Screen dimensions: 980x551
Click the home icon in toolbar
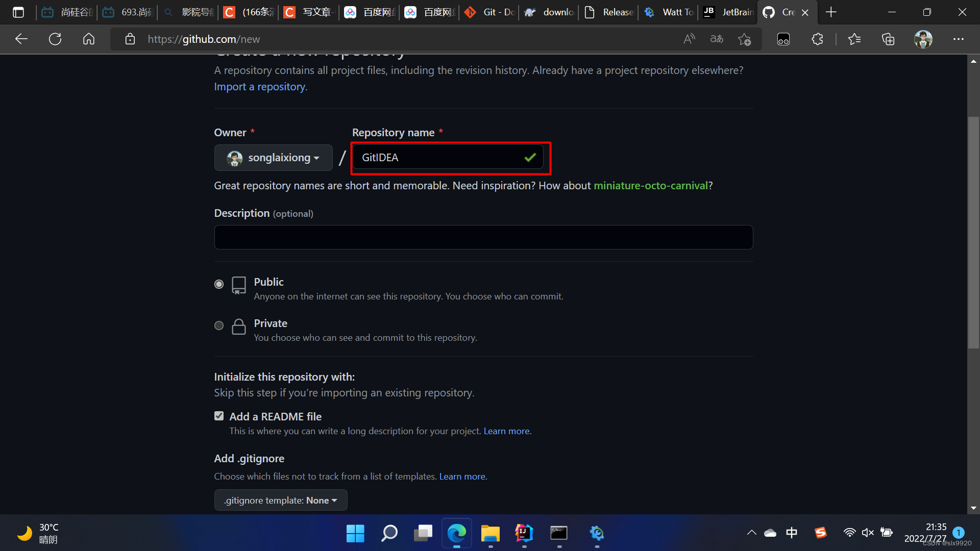click(x=89, y=39)
